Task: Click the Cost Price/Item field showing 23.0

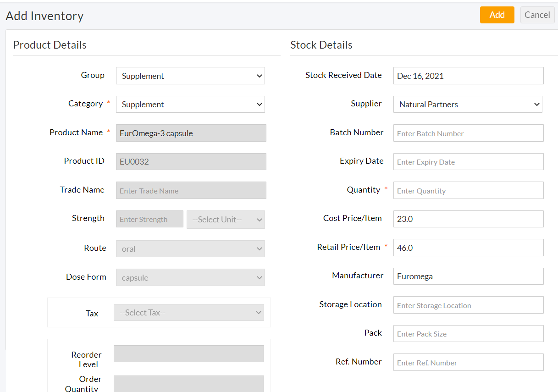Action: coord(468,219)
